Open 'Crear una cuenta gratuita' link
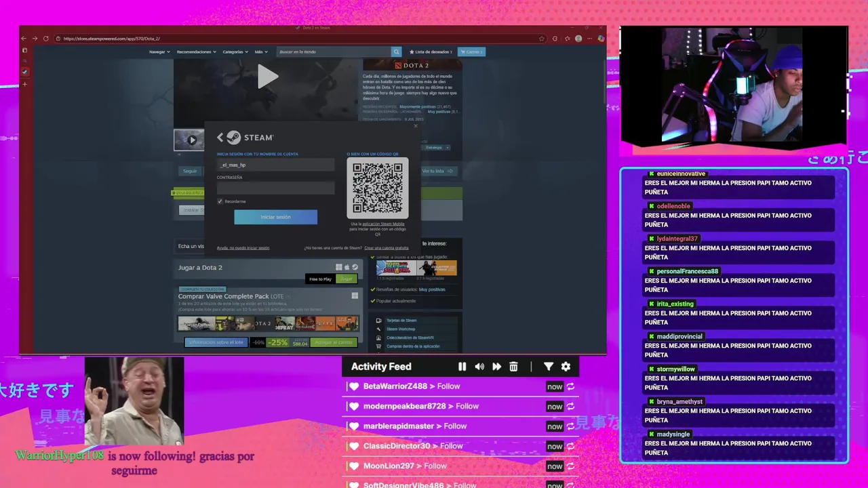The width and height of the screenshot is (868, 488). click(387, 248)
